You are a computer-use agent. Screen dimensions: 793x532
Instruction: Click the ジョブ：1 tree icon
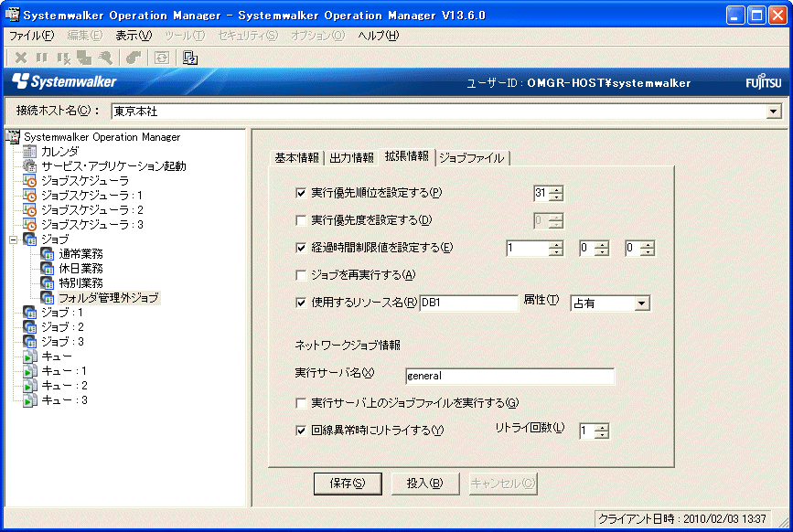[30, 313]
